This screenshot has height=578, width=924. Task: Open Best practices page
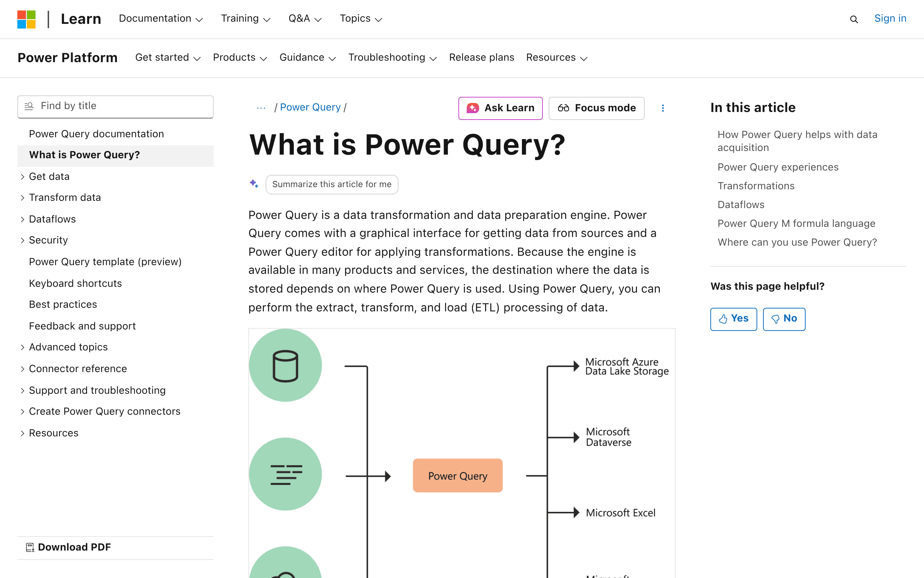coord(63,305)
